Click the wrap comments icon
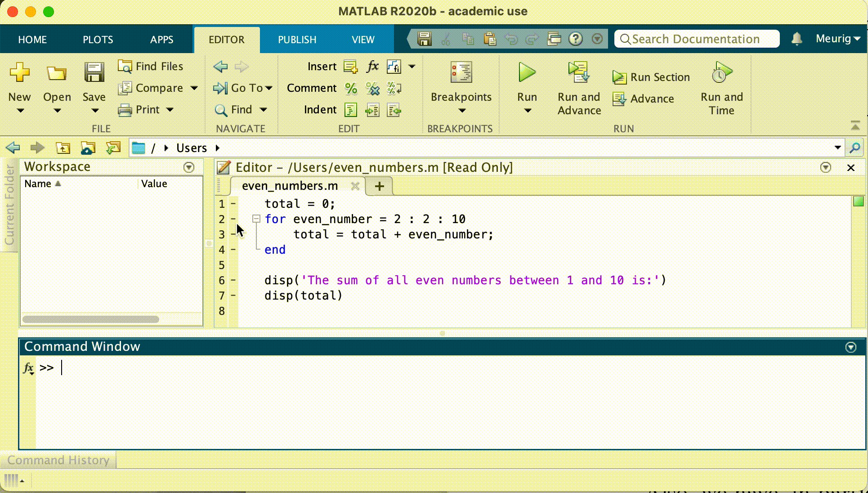 (x=394, y=88)
